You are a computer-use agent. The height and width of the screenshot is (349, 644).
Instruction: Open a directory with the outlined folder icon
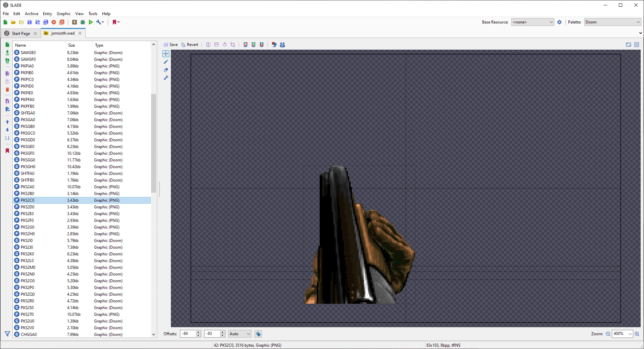coord(21,22)
